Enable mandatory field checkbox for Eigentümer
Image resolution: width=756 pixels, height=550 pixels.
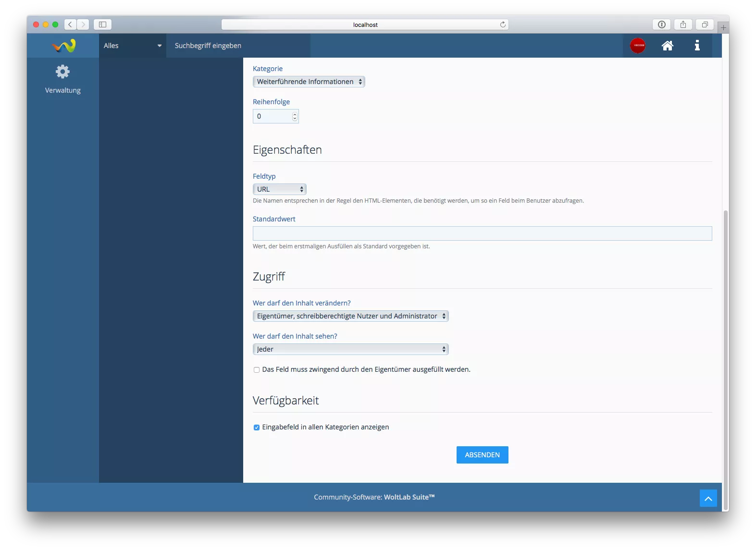[x=257, y=370]
